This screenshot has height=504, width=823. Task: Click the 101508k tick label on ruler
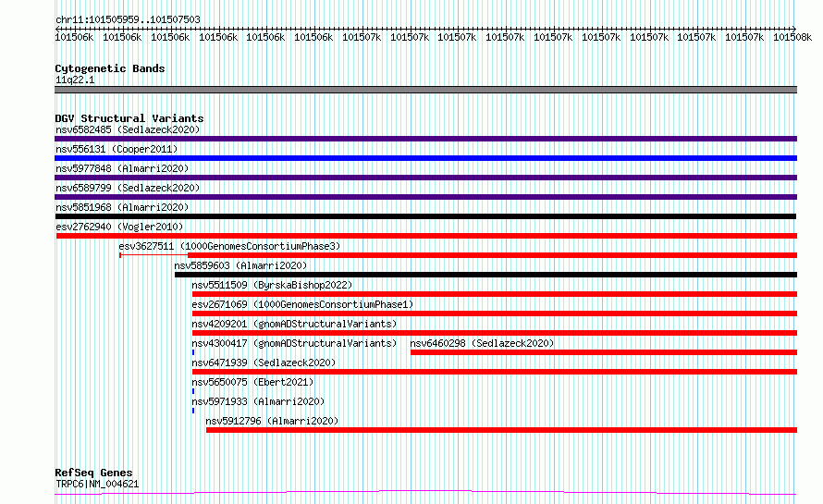(x=792, y=37)
